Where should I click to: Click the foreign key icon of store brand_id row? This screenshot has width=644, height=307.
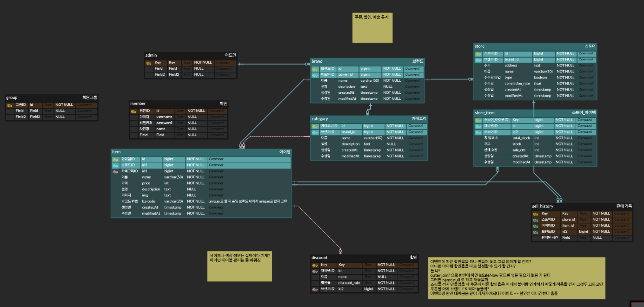tap(478, 60)
